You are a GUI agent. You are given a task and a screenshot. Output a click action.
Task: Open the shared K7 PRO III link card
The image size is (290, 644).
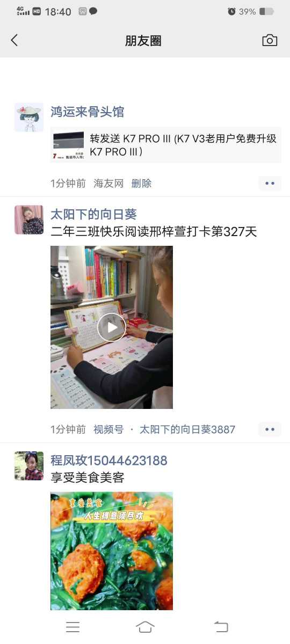(166, 145)
